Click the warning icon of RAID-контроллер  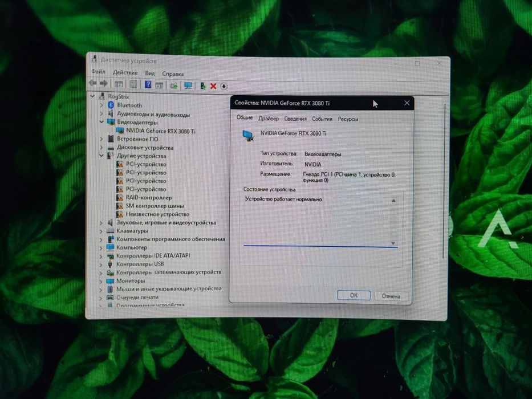(120, 197)
